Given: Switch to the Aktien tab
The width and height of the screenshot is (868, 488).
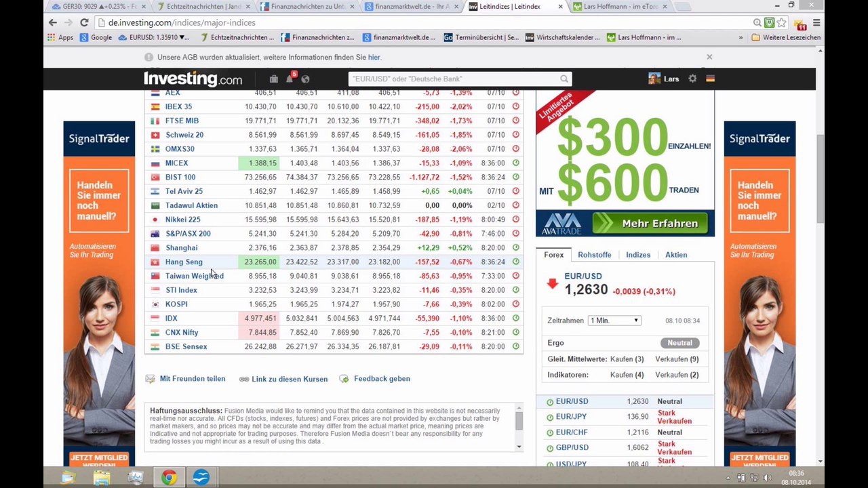Looking at the screenshot, I should (x=676, y=255).
